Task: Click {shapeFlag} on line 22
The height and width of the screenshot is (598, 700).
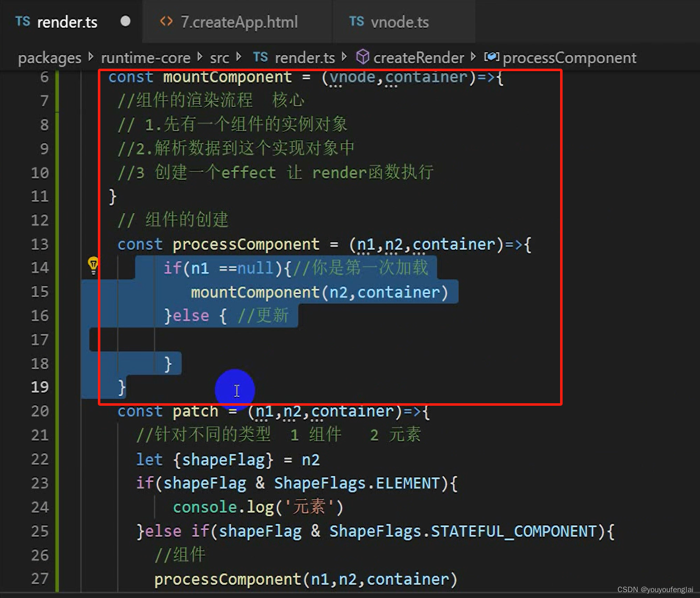Action: point(223,460)
